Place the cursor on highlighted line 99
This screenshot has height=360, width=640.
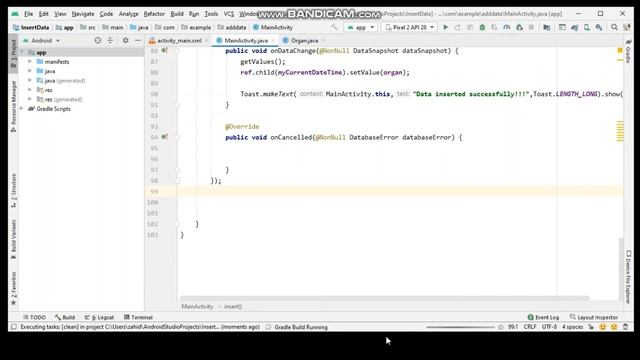(400, 191)
